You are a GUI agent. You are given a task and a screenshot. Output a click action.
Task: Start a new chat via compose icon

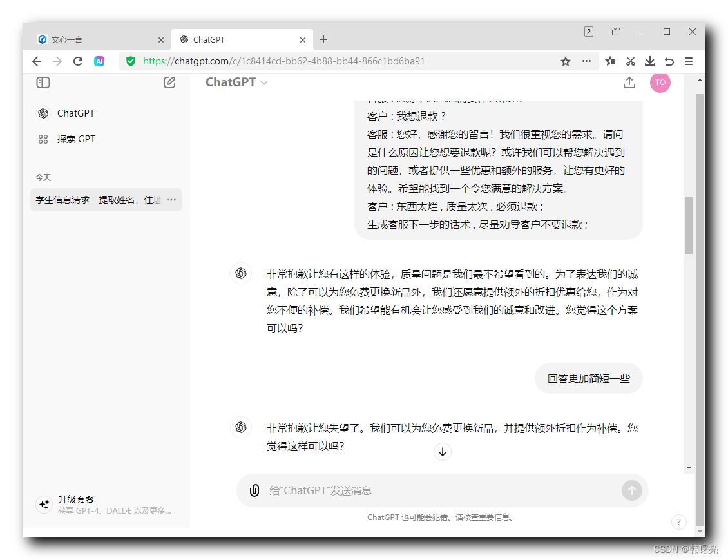(169, 82)
